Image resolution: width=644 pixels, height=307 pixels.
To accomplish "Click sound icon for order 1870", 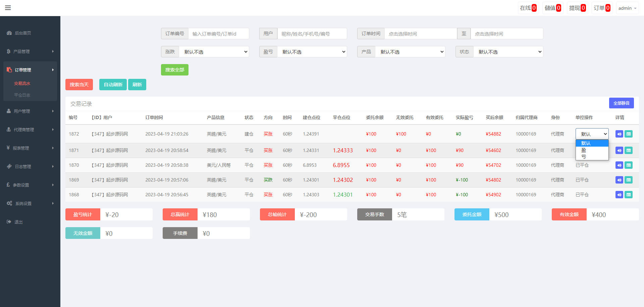I will (619, 165).
